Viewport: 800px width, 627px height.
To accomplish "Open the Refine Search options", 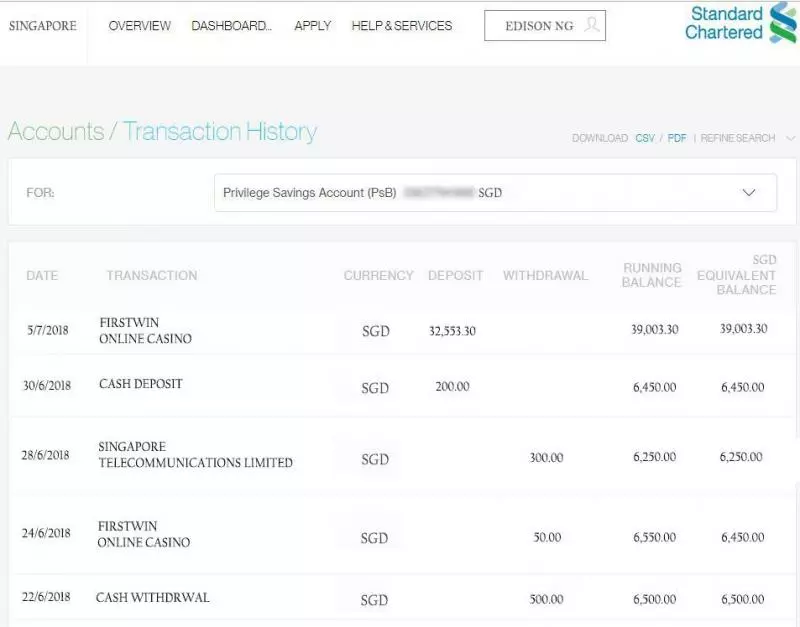I will [x=737, y=138].
